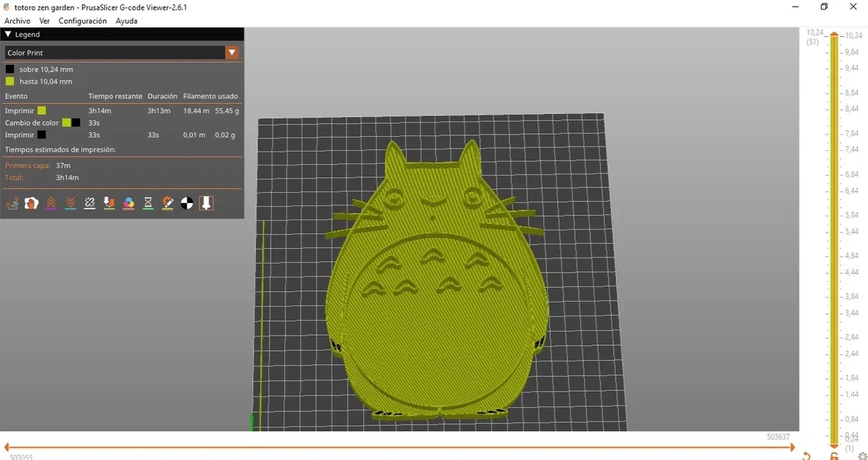Image resolution: width=868 pixels, height=460 pixels.
Task: Click the Filamento usado column header
Action: [x=210, y=96]
